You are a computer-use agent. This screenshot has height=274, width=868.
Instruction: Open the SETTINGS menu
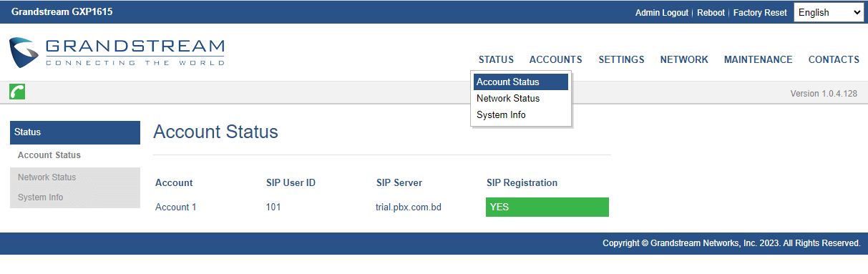point(621,60)
